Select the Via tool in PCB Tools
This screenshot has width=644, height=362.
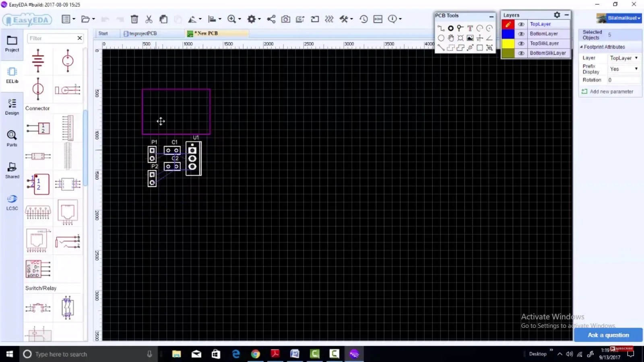pyautogui.click(x=460, y=28)
